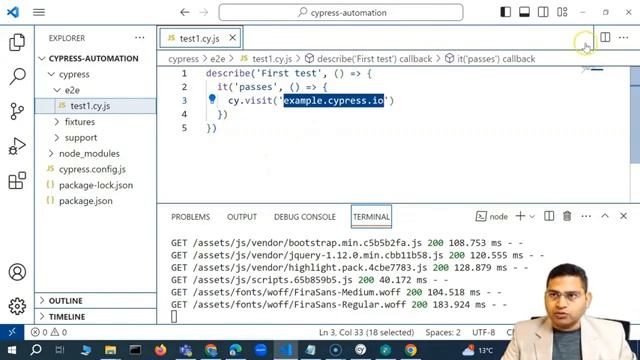Open Firefox from the taskbar
Screen dimensions: 640x360
click(x=160, y=350)
